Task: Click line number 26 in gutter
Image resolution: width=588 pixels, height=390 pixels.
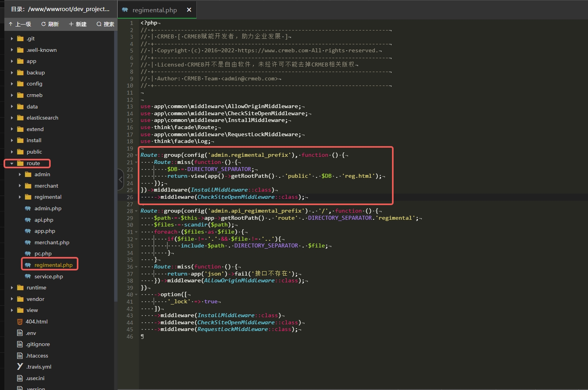Action: point(130,197)
